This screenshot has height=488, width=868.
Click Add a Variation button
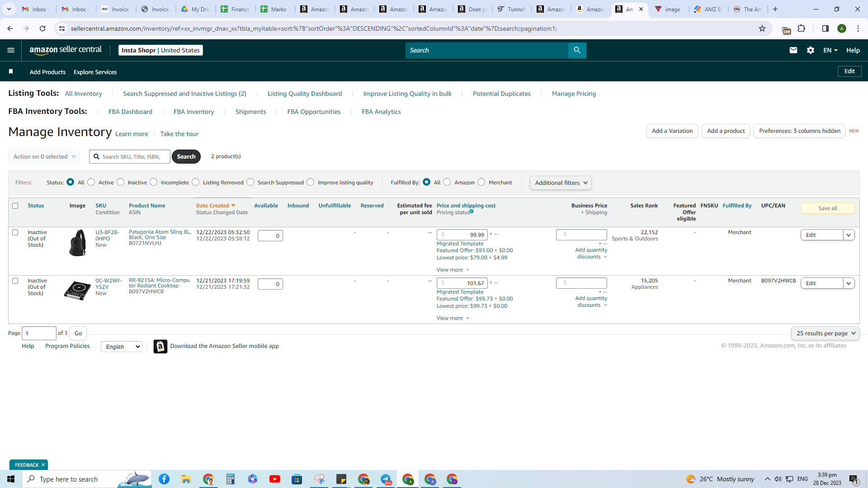pos(672,131)
